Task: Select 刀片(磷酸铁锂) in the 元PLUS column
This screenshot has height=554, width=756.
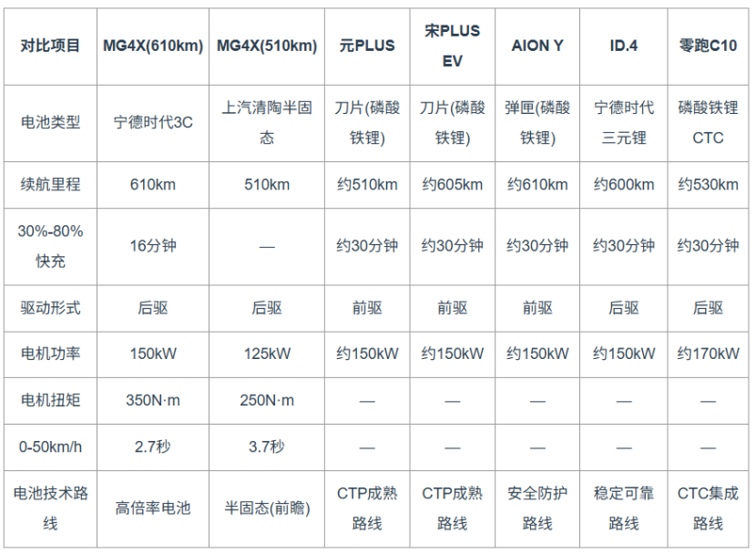Action: click(367, 123)
